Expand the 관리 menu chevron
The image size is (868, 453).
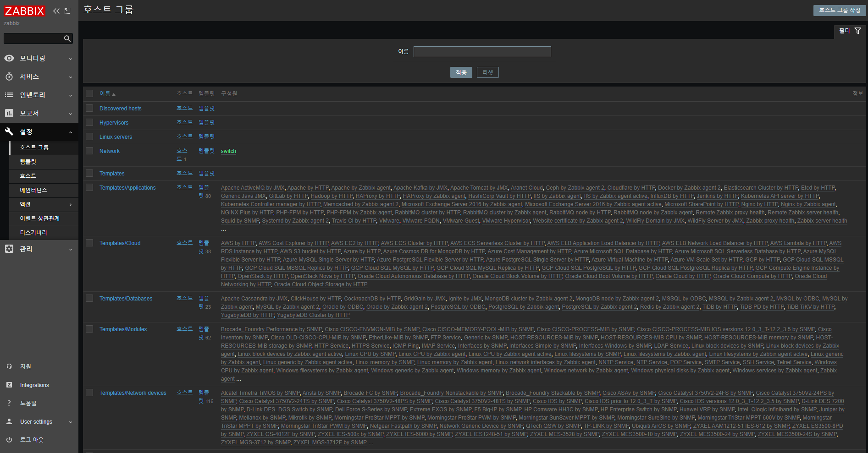[x=71, y=249]
